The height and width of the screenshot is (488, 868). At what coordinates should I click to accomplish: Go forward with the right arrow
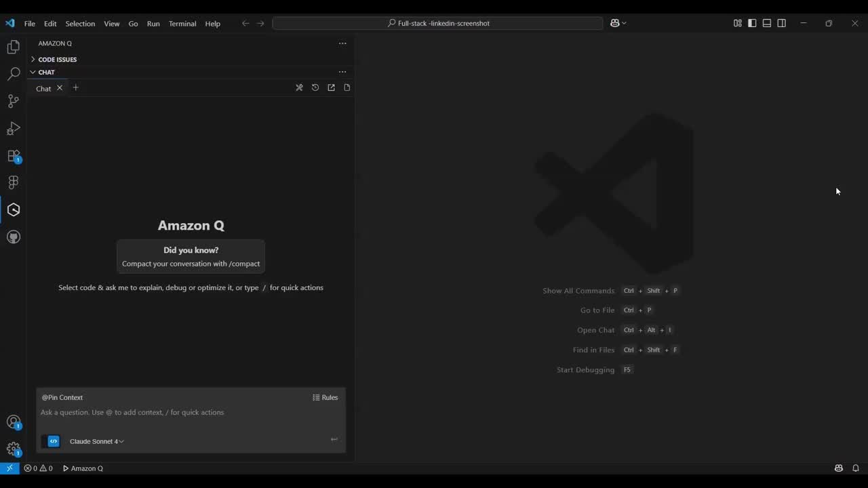(260, 23)
